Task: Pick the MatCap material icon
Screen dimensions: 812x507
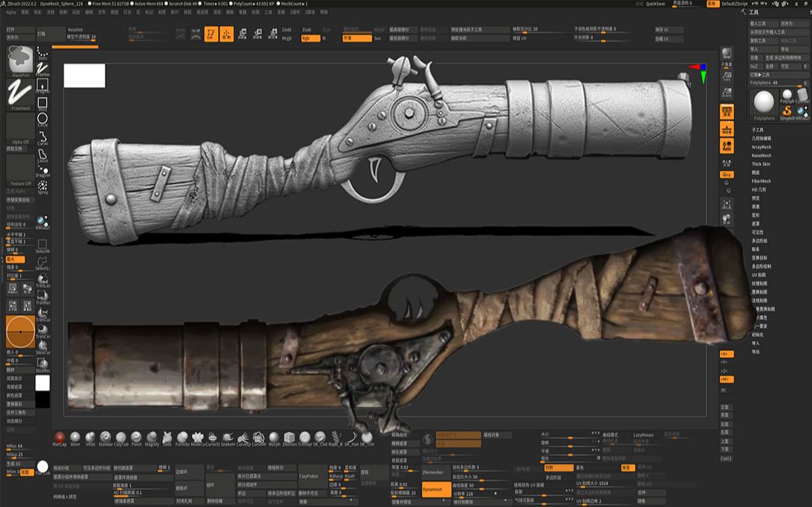Action: point(59,437)
